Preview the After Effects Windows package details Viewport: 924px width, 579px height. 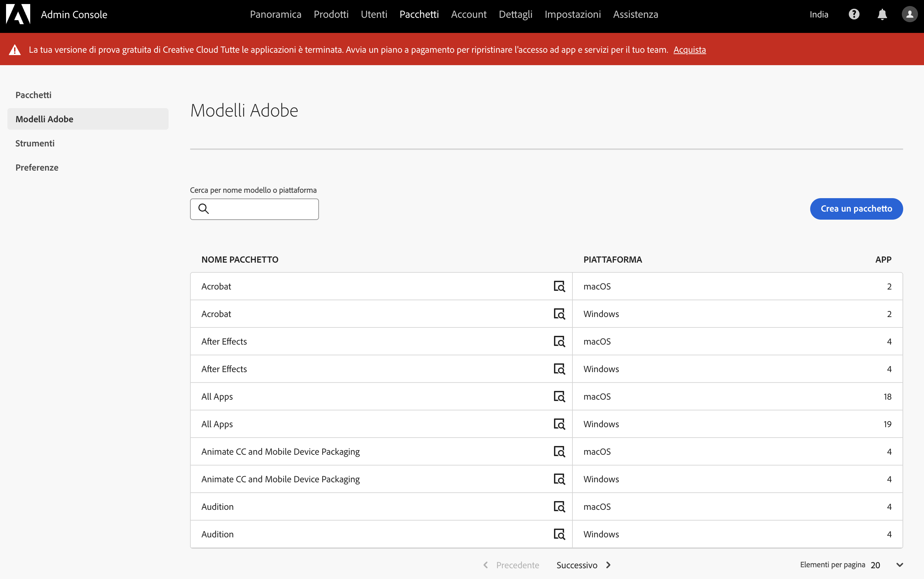point(559,369)
